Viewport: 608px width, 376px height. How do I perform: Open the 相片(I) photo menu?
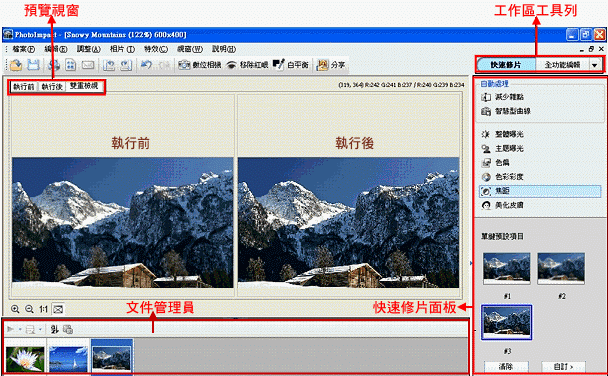[x=122, y=49]
